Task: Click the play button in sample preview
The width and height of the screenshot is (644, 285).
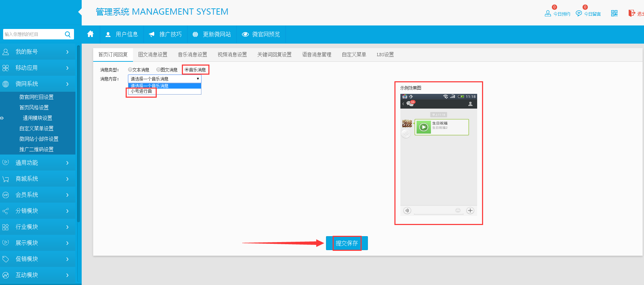Action: (x=423, y=127)
